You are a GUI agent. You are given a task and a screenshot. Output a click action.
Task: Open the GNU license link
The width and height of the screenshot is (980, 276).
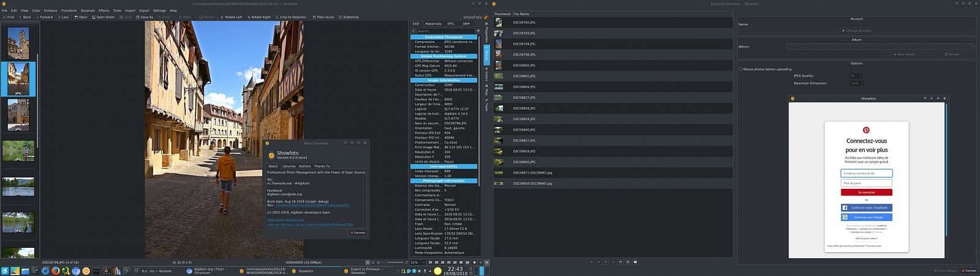click(x=310, y=224)
